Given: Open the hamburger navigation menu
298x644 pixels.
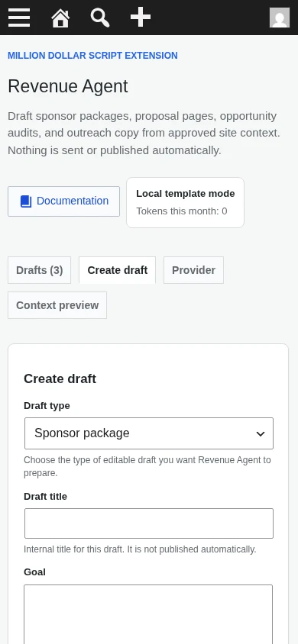Looking at the screenshot, I should click(19, 18).
